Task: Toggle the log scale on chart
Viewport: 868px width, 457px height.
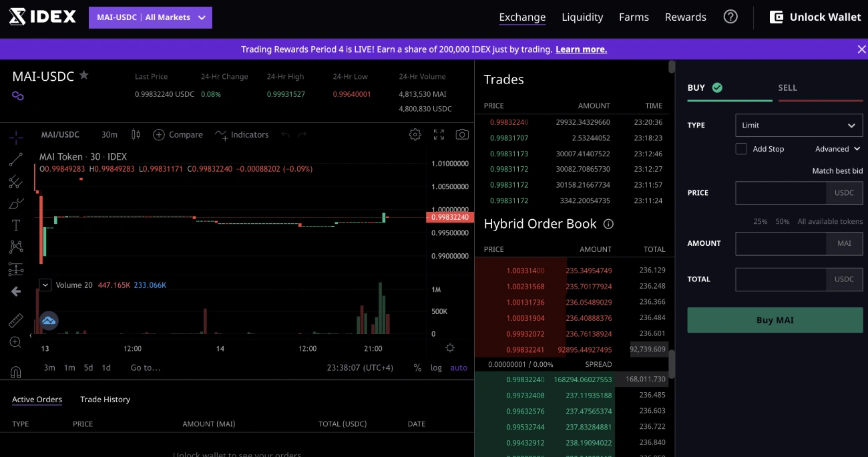Action: pos(436,367)
